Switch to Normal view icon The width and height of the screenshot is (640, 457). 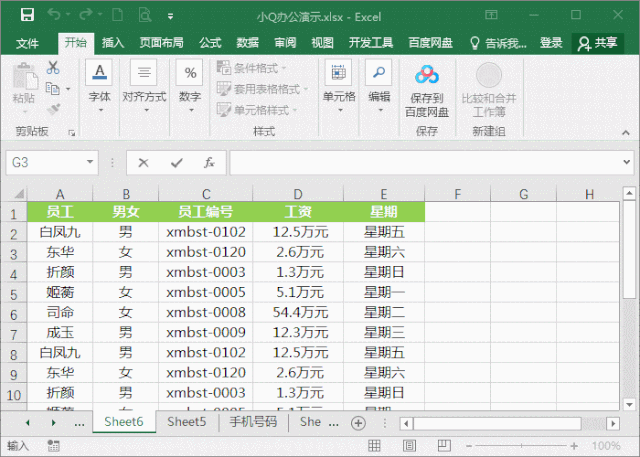pyautogui.click(x=374, y=445)
